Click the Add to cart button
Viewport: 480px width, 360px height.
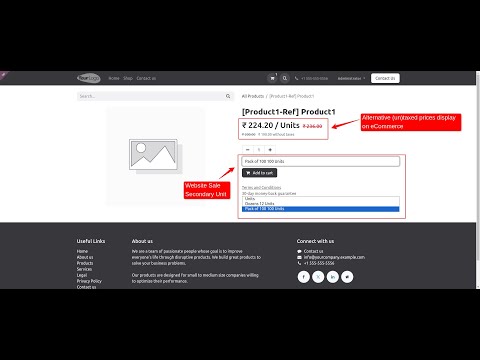[259, 173]
